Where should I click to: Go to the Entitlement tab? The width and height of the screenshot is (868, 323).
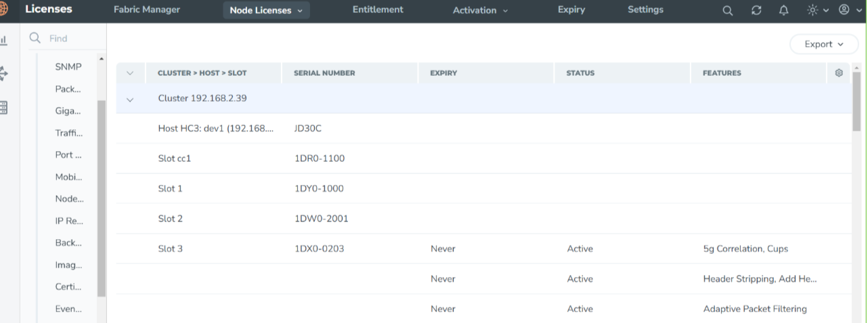pos(378,9)
